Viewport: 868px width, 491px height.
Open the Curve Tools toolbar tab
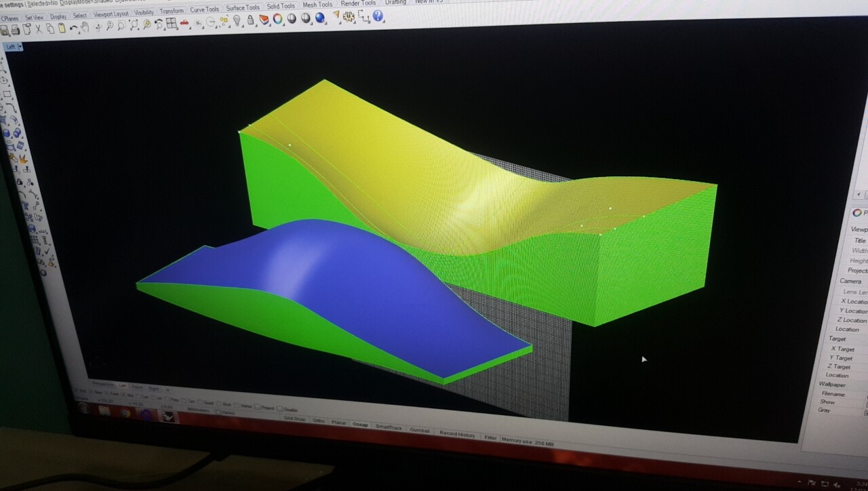204,9
